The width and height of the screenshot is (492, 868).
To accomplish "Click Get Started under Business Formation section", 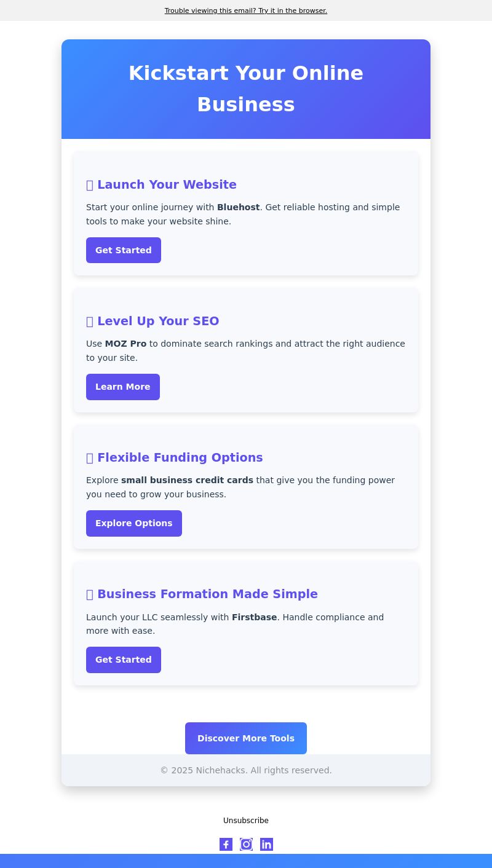I will pos(124,660).
